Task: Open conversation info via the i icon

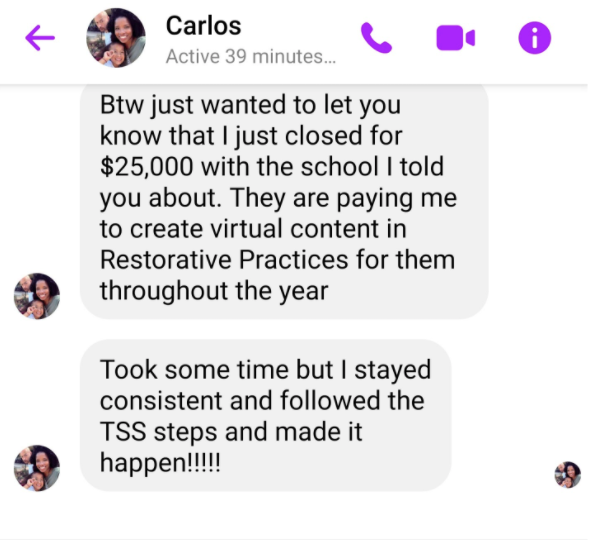Action: [x=534, y=38]
